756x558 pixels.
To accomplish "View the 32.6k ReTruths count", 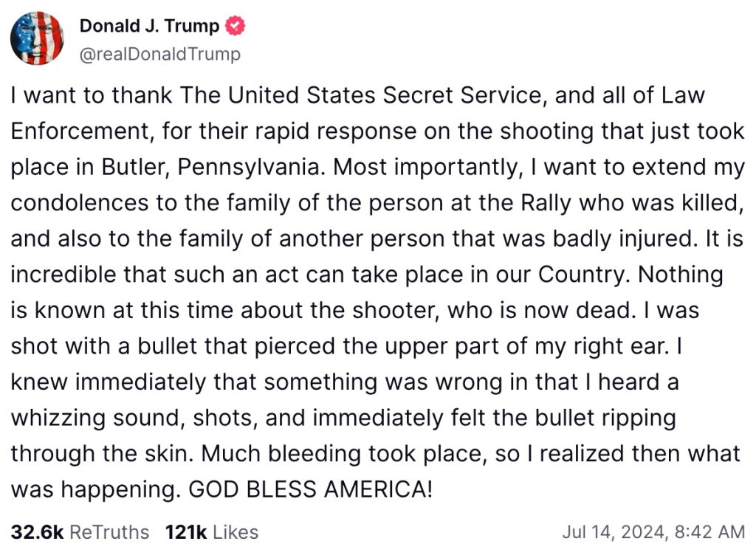I will tap(37, 532).
